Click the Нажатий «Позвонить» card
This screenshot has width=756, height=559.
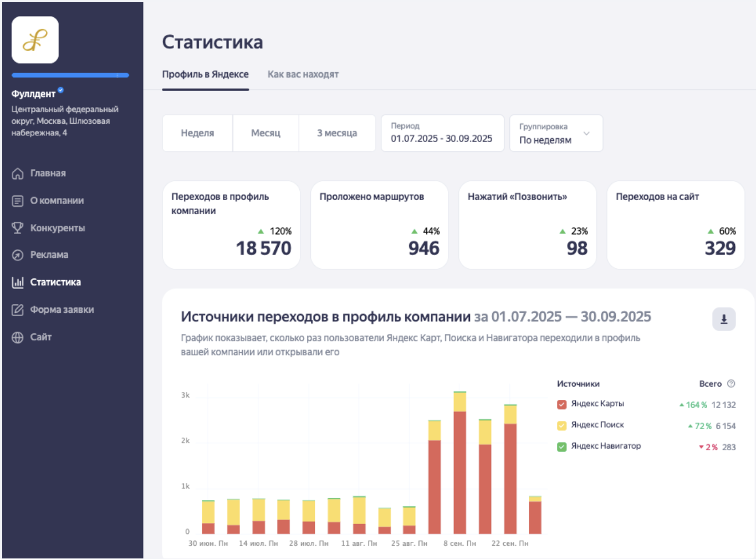(x=528, y=225)
